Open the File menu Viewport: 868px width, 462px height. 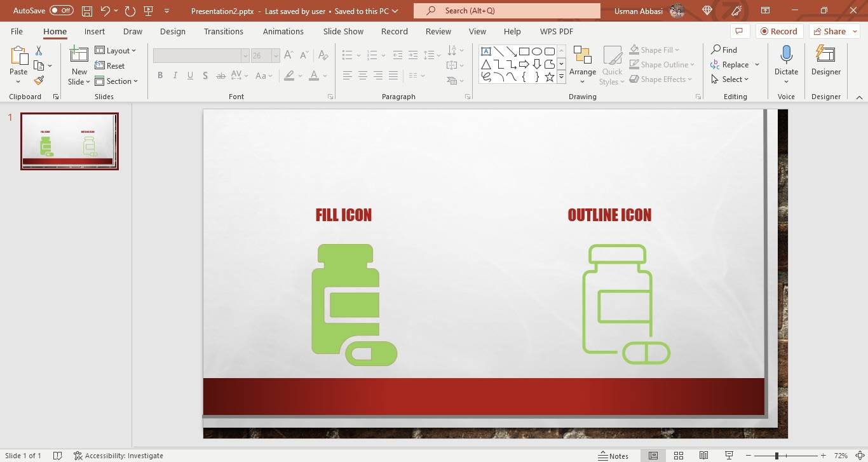click(17, 31)
